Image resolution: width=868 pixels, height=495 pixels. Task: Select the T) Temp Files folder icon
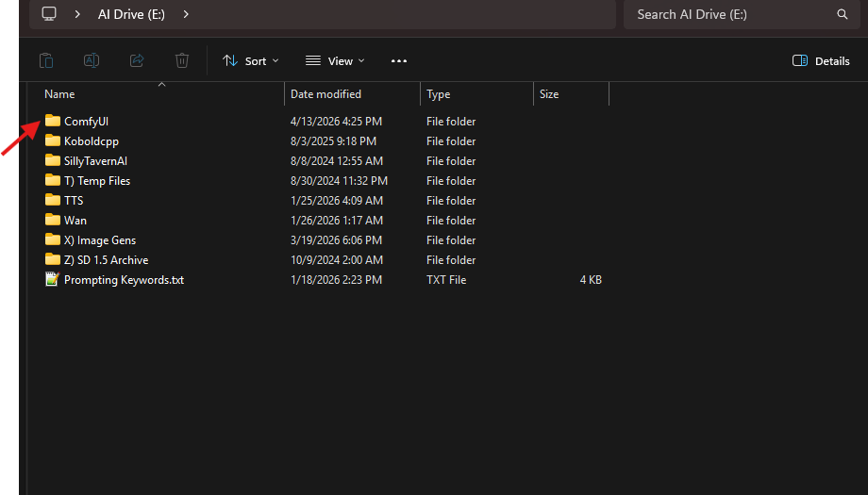pyautogui.click(x=53, y=180)
